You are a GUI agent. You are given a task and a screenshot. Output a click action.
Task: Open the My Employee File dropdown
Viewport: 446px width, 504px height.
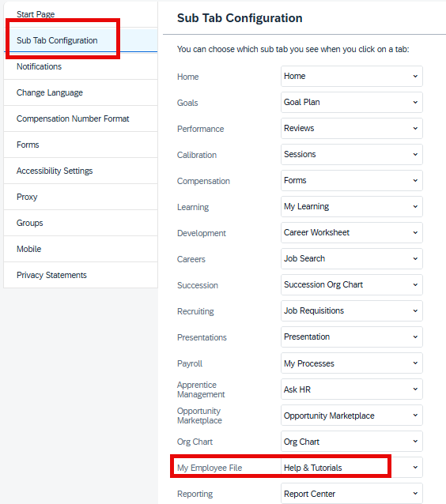[x=351, y=468]
